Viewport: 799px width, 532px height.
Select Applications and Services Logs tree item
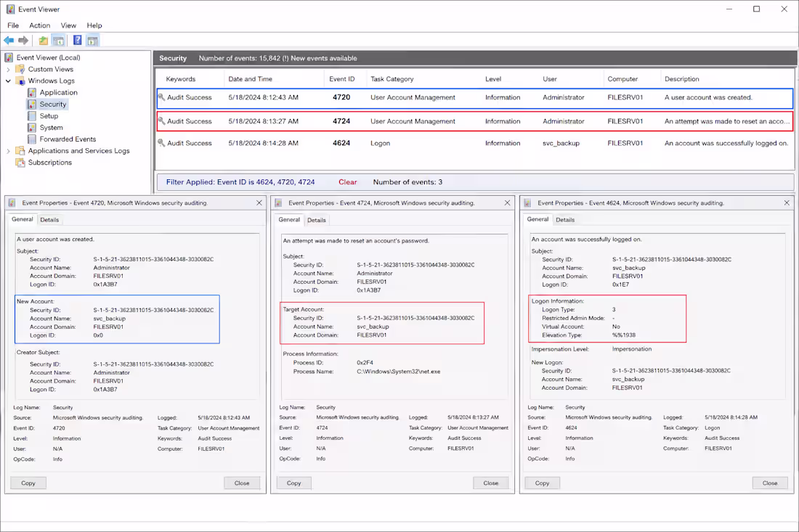pos(78,151)
